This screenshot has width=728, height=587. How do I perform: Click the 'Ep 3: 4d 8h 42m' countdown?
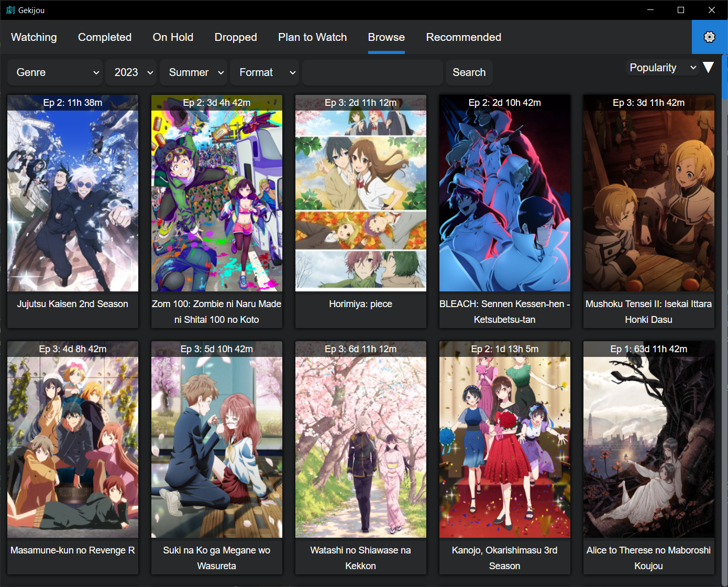tap(73, 349)
